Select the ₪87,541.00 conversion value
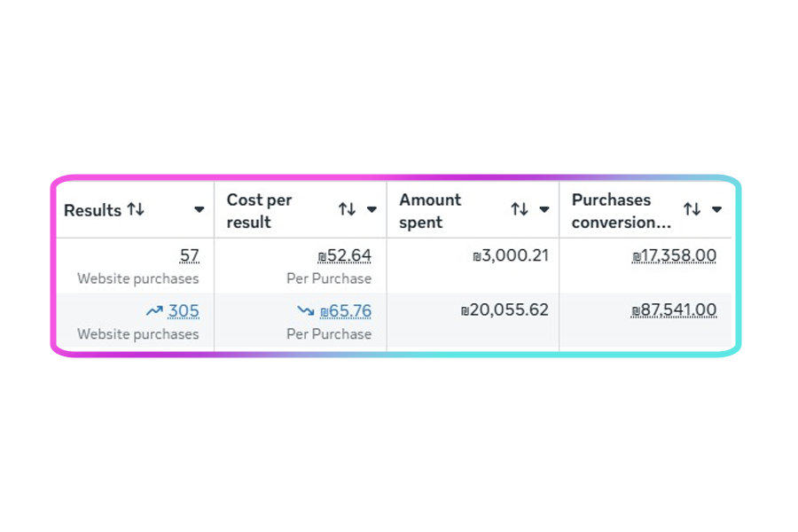Viewport: 798px width, 532px height. 674,311
